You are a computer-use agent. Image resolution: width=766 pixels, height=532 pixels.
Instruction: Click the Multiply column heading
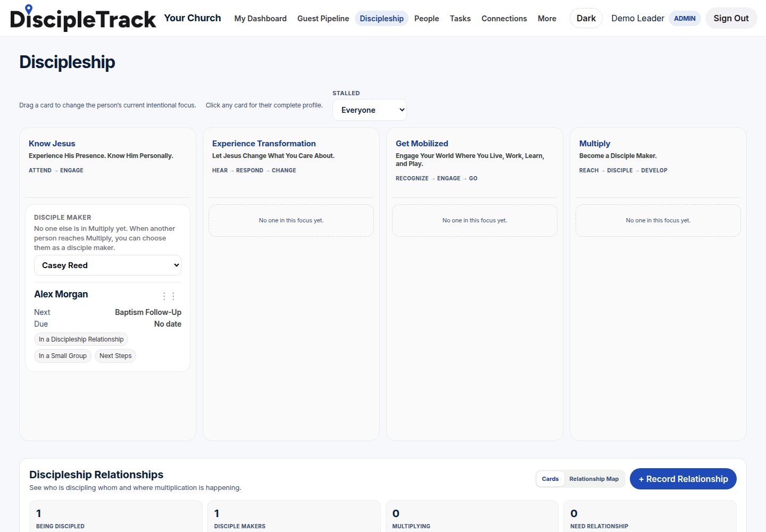[595, 144]
